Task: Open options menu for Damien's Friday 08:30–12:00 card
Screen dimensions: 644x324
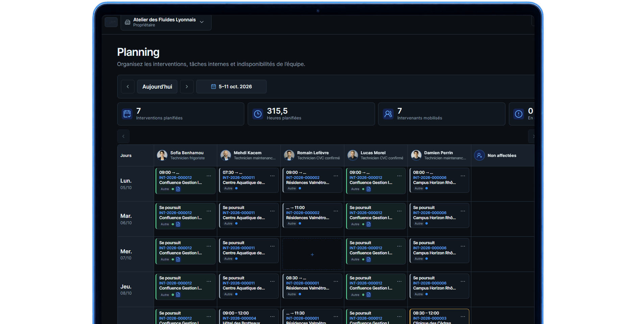Action: point(463,317)
